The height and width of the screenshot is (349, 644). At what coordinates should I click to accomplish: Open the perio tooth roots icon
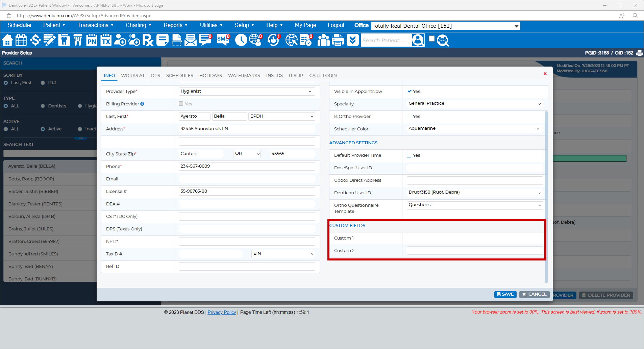pyautogui.click(x=78, y=40)
